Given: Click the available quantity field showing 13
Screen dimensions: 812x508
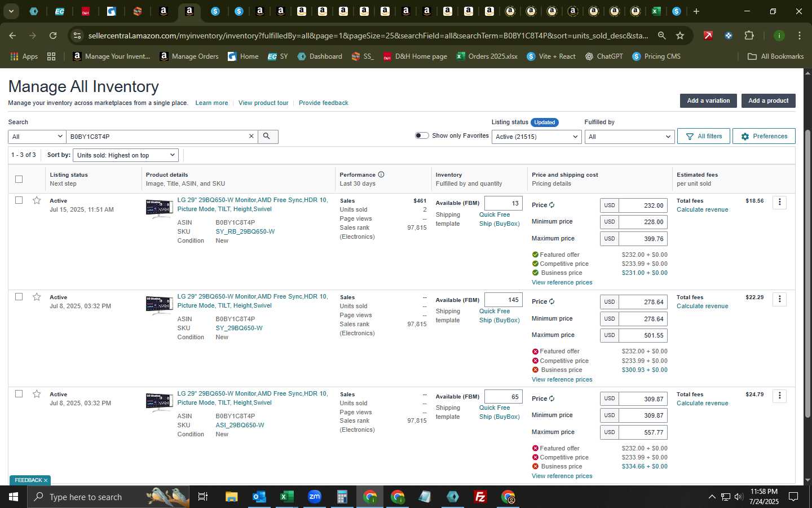Looking at the screenshot, I should (503, 203).
